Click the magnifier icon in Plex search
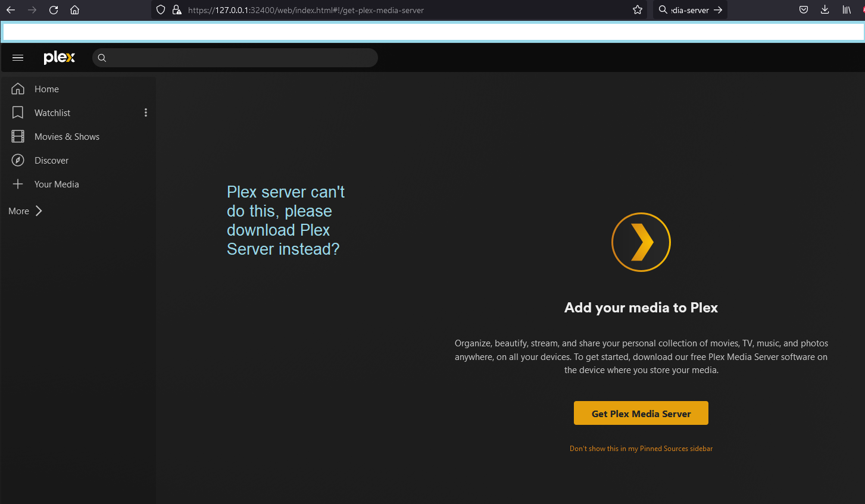 tap(102, 58)
